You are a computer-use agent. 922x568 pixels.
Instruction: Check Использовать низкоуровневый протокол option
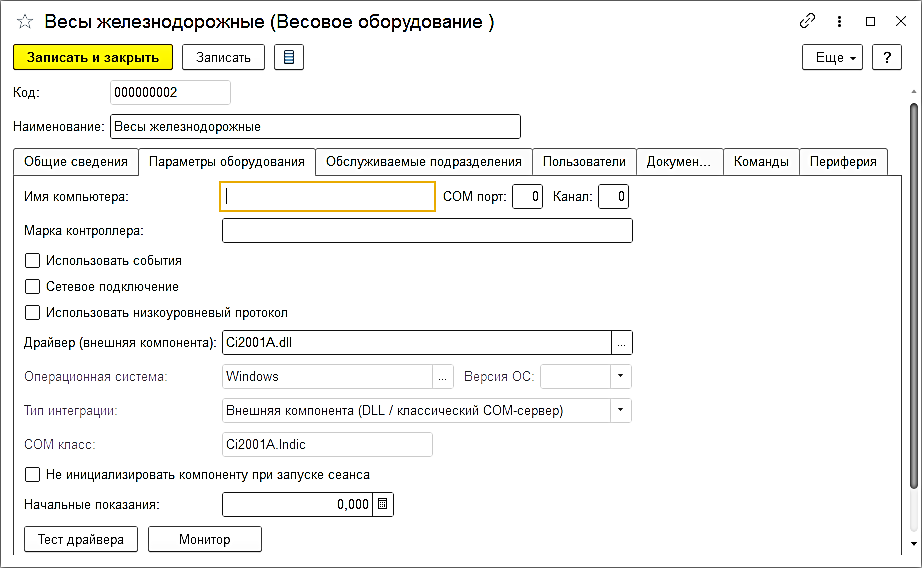click(33, 312)
